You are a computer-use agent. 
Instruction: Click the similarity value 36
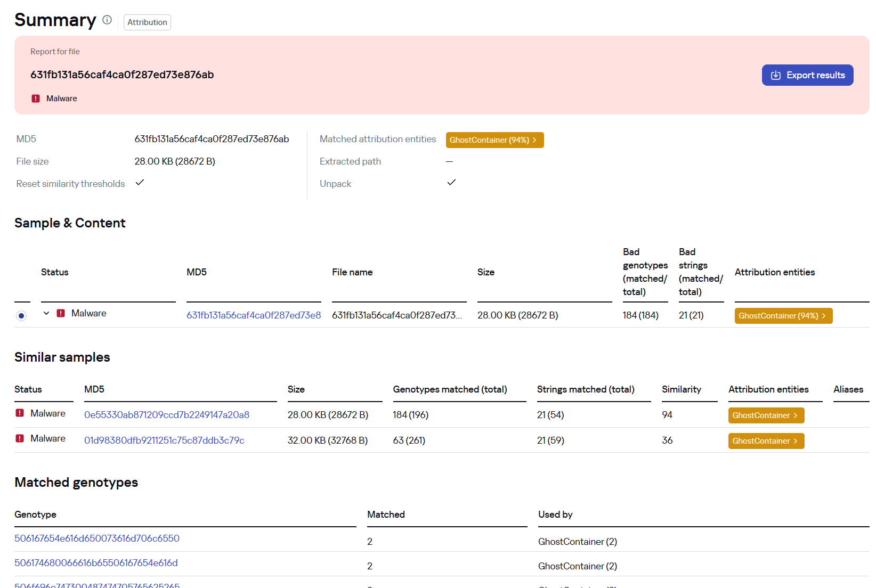pos(667,440)
